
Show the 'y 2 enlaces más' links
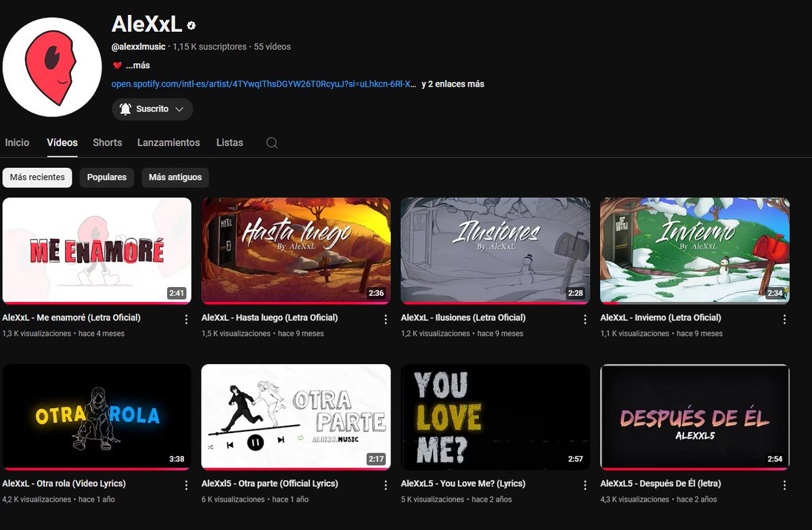tap(453, 85)
